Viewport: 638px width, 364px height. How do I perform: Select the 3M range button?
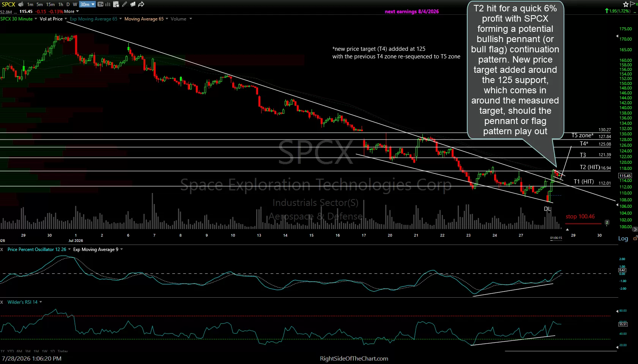pos(28,351)
